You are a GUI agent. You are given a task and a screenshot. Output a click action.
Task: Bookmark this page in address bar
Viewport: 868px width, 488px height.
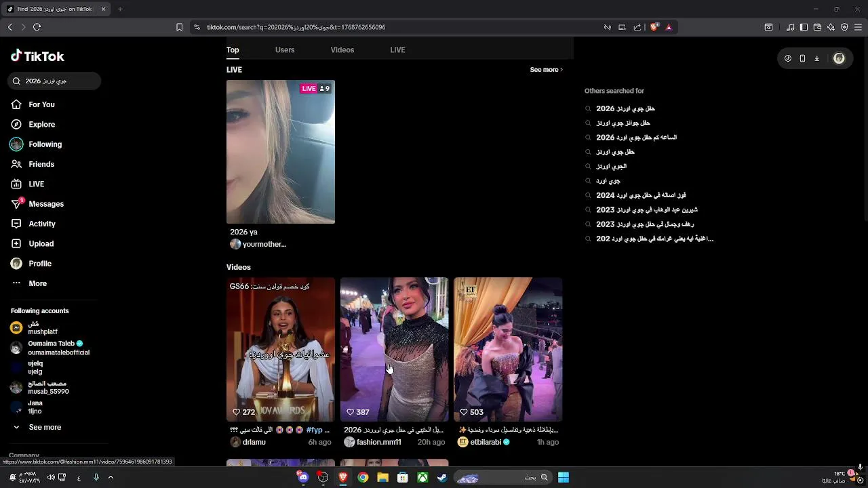tap(179, 27)
